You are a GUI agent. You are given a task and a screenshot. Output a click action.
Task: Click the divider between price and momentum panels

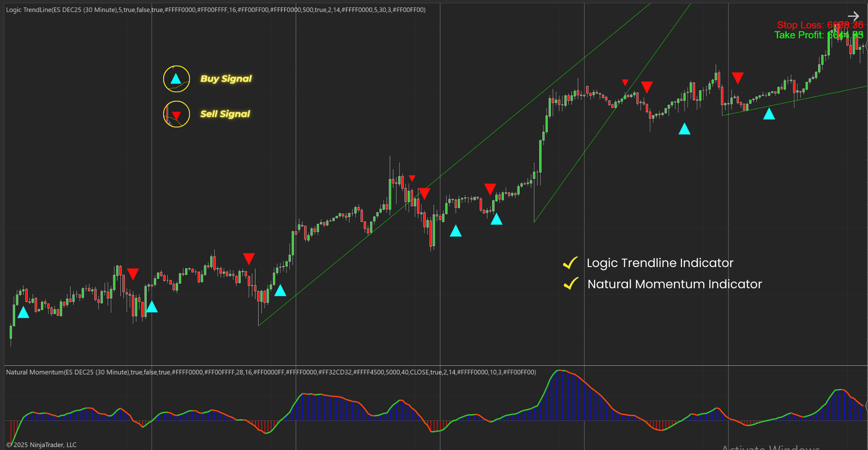click(434, 365)
